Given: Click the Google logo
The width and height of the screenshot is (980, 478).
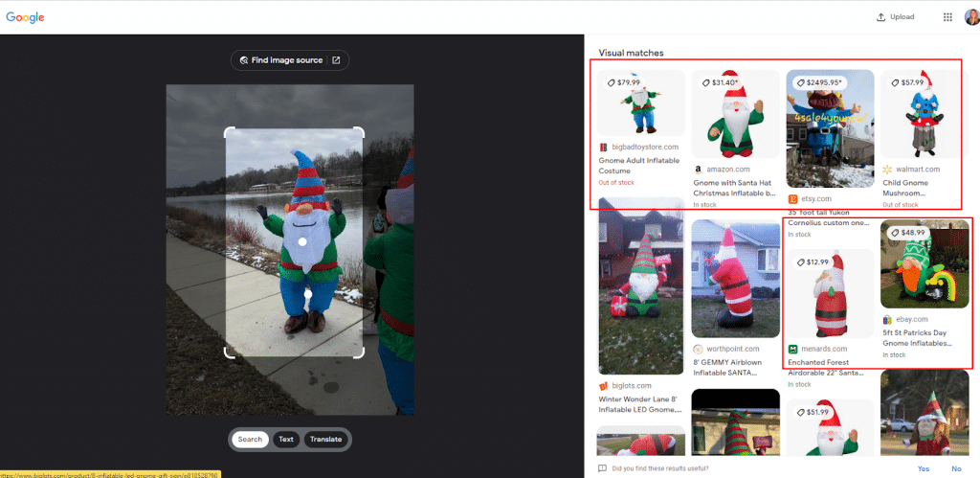Looking at the screenshot, I should (x=25, y=17).
